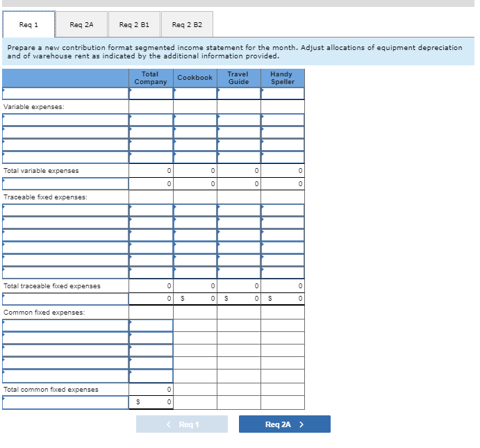This screenshot has width=480, height=448.
Task: Click Travel Guide cell for first variable expense
Action: tap(239, 119)
